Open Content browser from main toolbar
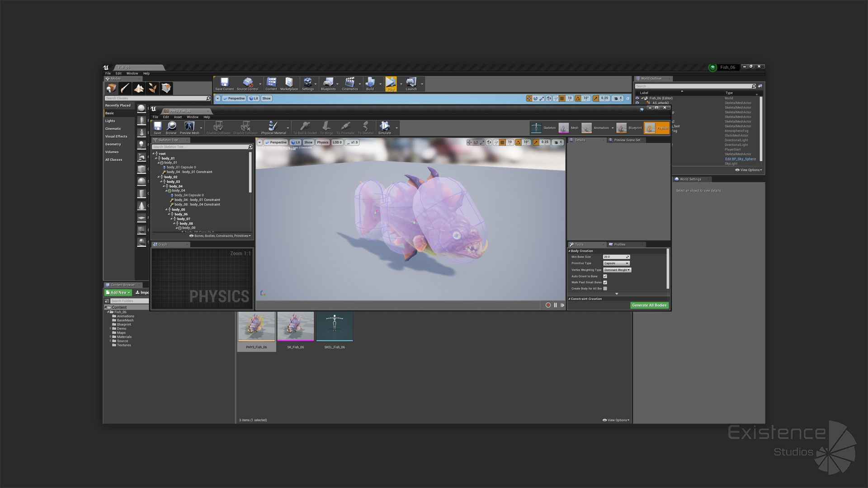 tap(271, 84)
